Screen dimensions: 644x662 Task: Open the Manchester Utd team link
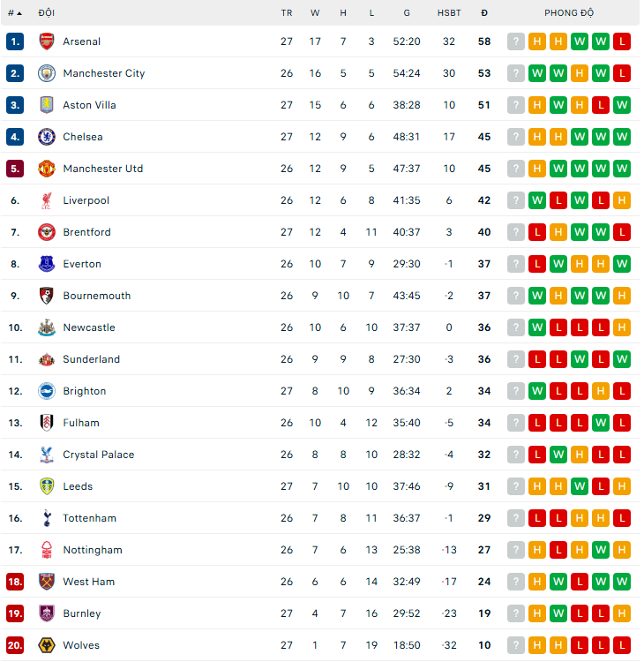[103, 169]
